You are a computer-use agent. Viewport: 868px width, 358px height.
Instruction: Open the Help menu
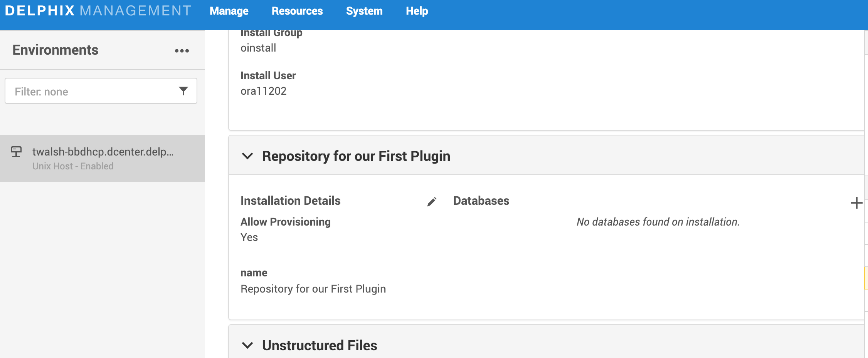pos(417,11)
